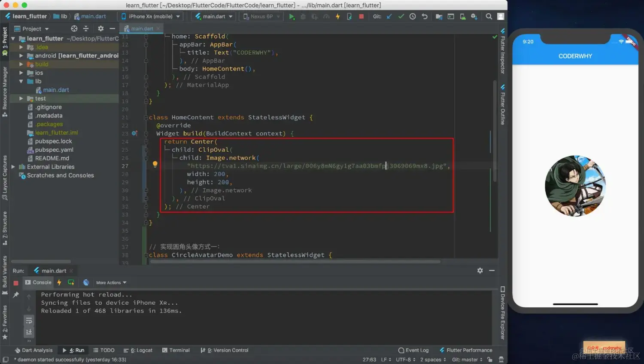Toggle the 1: Project tool window

(x=5, y=41)
